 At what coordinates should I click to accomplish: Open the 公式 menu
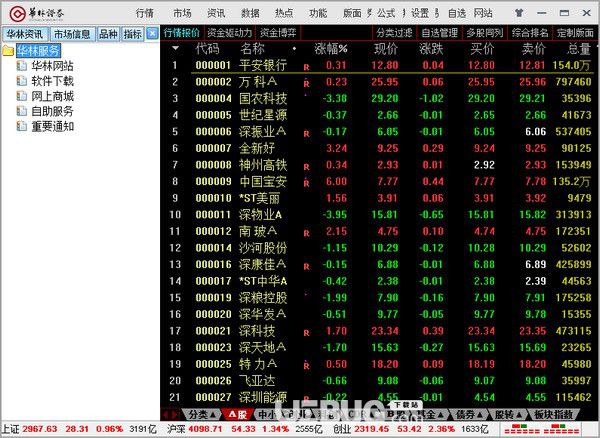[386, 13]
